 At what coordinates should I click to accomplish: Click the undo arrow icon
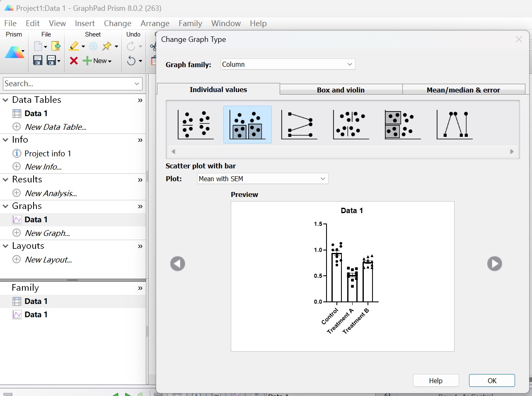(x=131, y=61)
